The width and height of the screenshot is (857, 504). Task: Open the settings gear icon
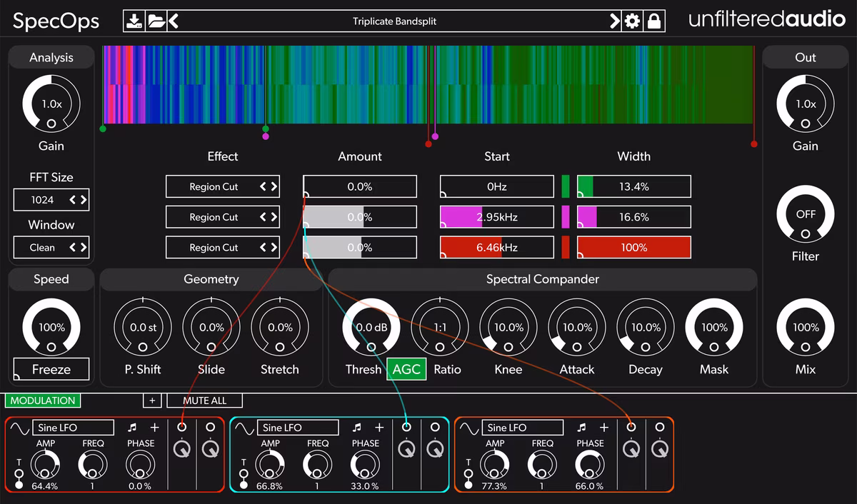click(631, 20)
